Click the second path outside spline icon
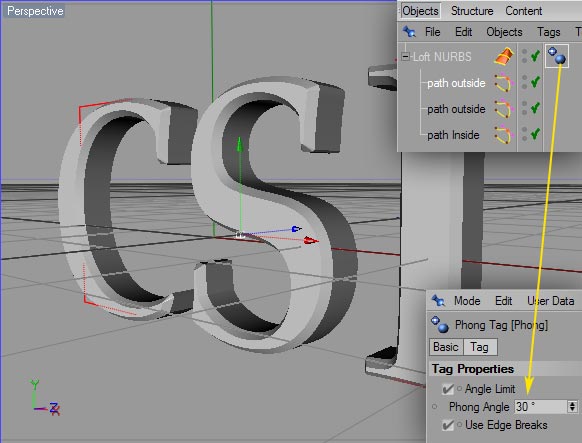Screen dimensions: 582x443 (504, 109)
